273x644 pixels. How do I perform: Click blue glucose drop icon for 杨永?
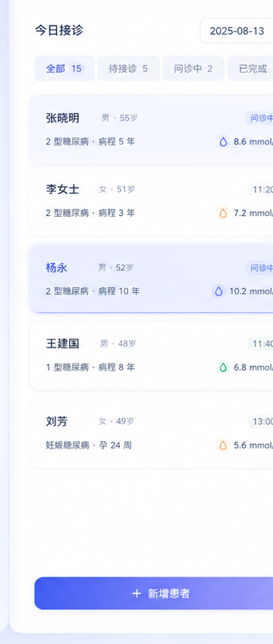click(x=218, y=291)
